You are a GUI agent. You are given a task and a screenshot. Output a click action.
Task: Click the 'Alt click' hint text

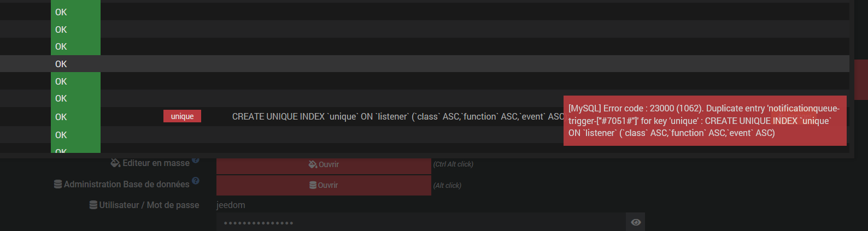point(447,186)
